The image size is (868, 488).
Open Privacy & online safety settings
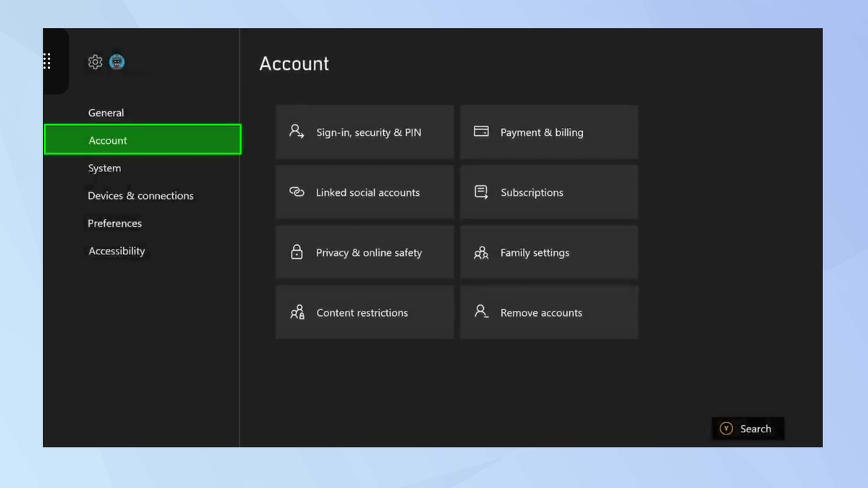coord(364,252)
